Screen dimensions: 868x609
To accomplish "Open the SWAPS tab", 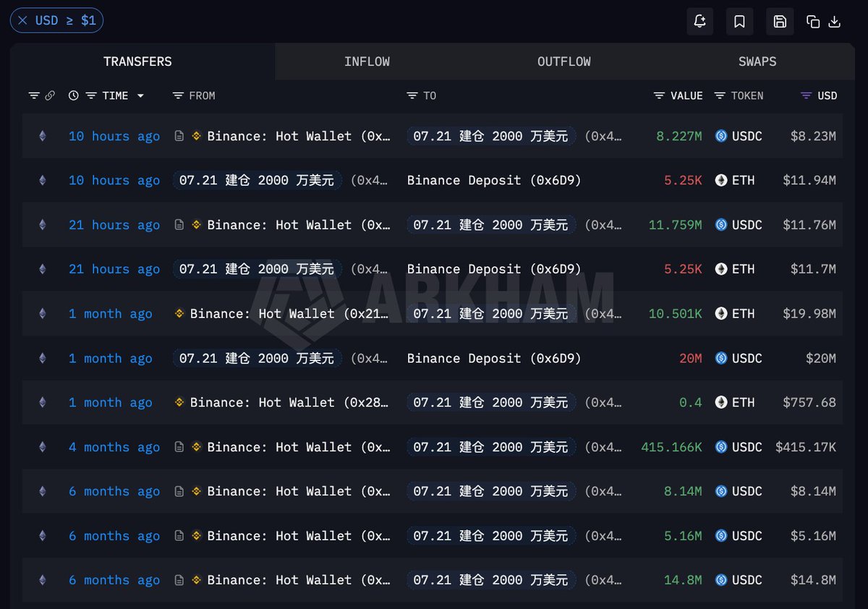I will click(757, 61).
